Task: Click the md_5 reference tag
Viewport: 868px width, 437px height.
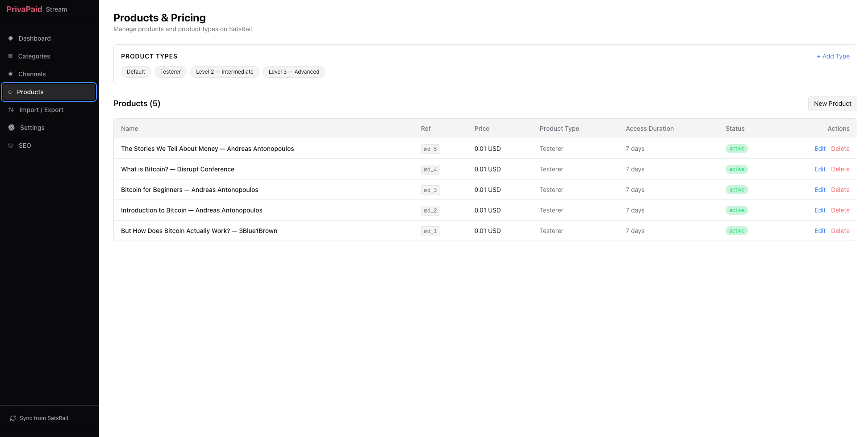Action: (x=430, y=149)
